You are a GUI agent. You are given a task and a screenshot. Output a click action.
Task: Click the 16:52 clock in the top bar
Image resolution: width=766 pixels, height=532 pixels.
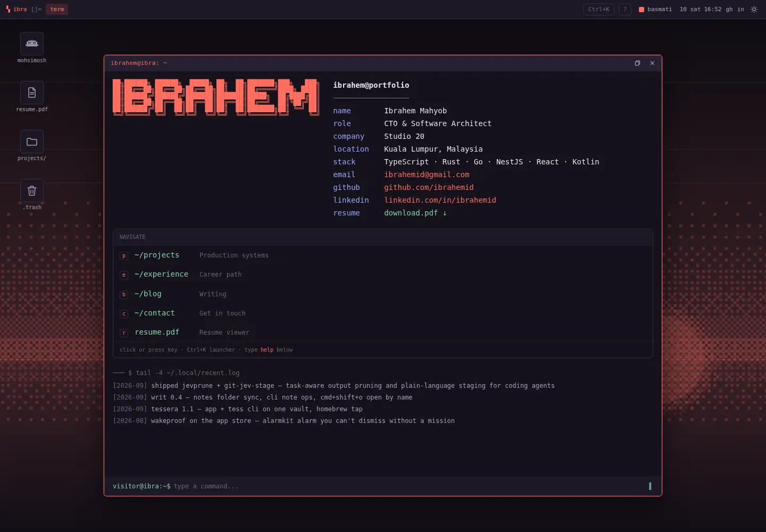[713, 9]
